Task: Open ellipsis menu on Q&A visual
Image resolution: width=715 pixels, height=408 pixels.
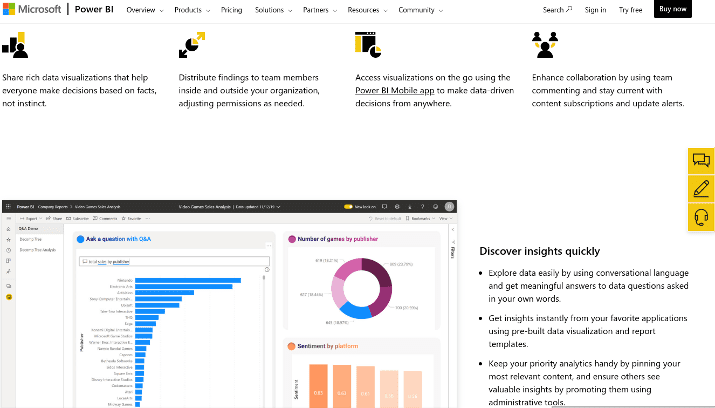Action: pos(269,246)
